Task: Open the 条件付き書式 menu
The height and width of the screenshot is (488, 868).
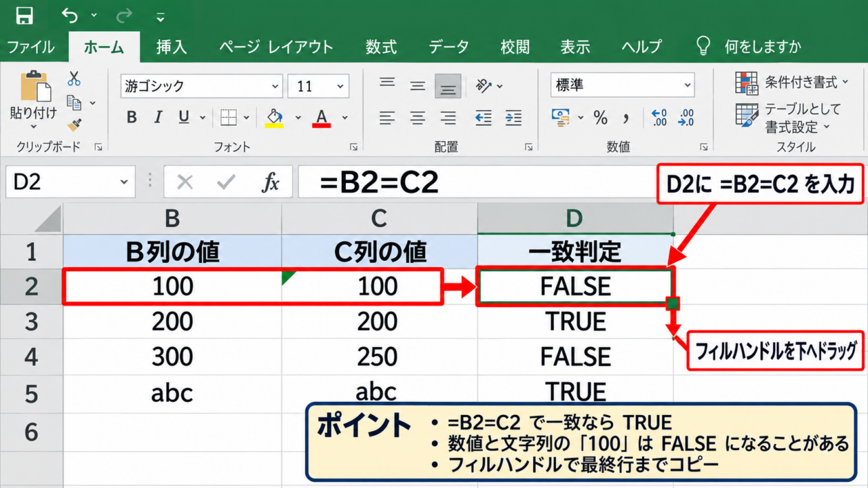Action: tap(791, 83)
